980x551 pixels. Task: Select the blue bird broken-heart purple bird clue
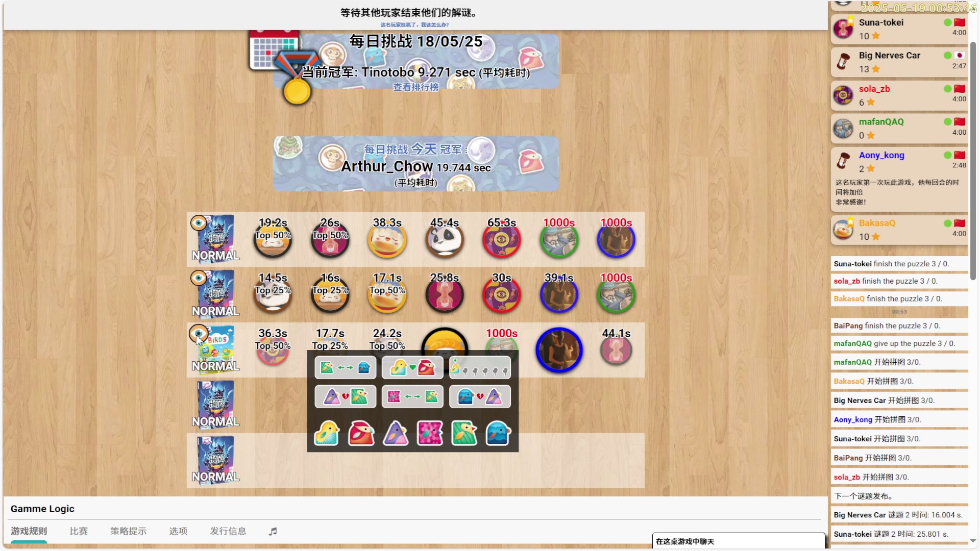click(x=480, y=396)
